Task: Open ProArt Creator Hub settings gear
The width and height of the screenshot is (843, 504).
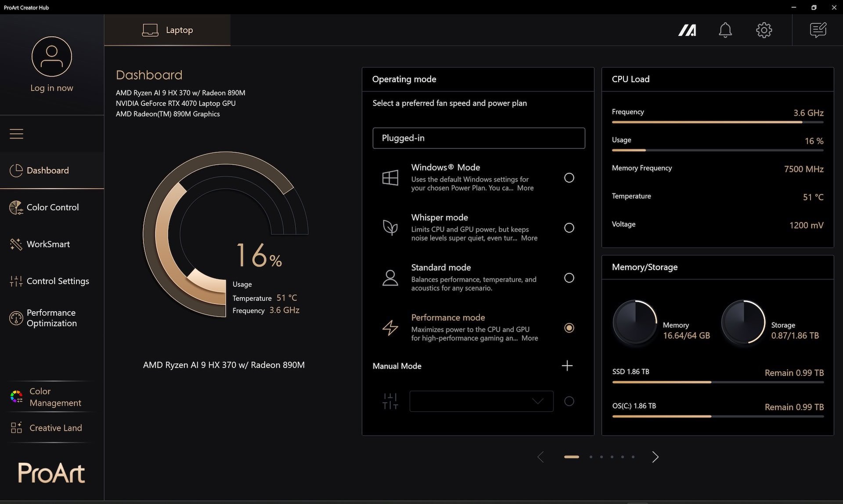Action: (x=764, y=29)
